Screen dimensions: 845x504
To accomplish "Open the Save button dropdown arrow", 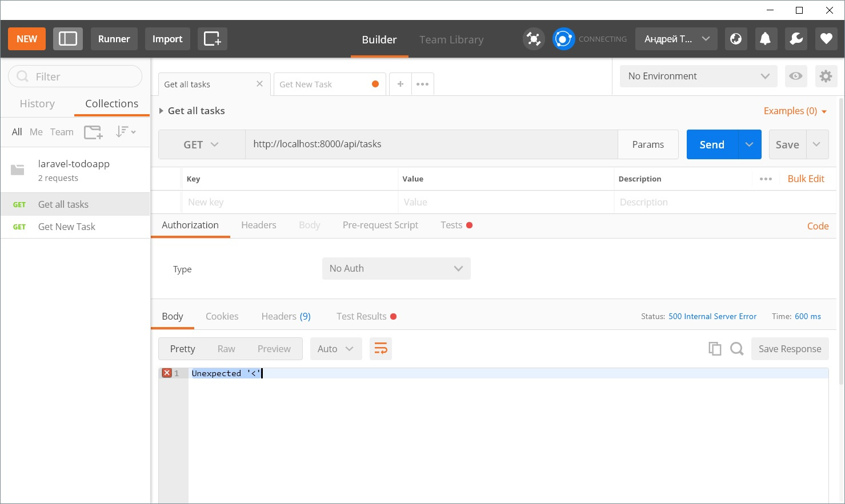I will 817,144.
